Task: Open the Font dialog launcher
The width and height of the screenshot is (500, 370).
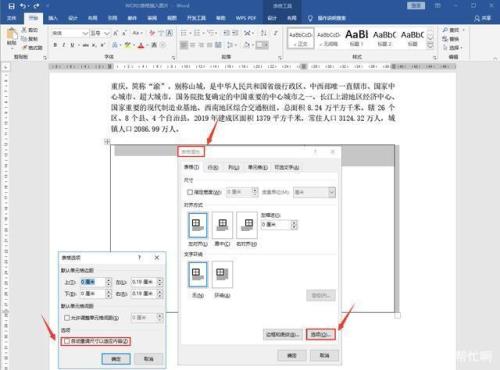Action: click(x=174, y=58)
